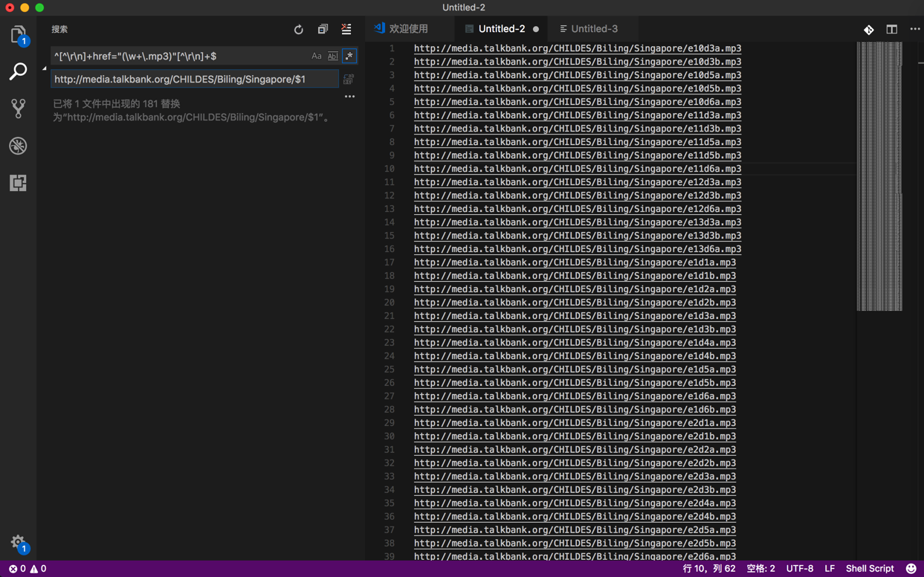Collapse the replace field toggle arrow
Viewport: 924px width, 577px height.
45,68
